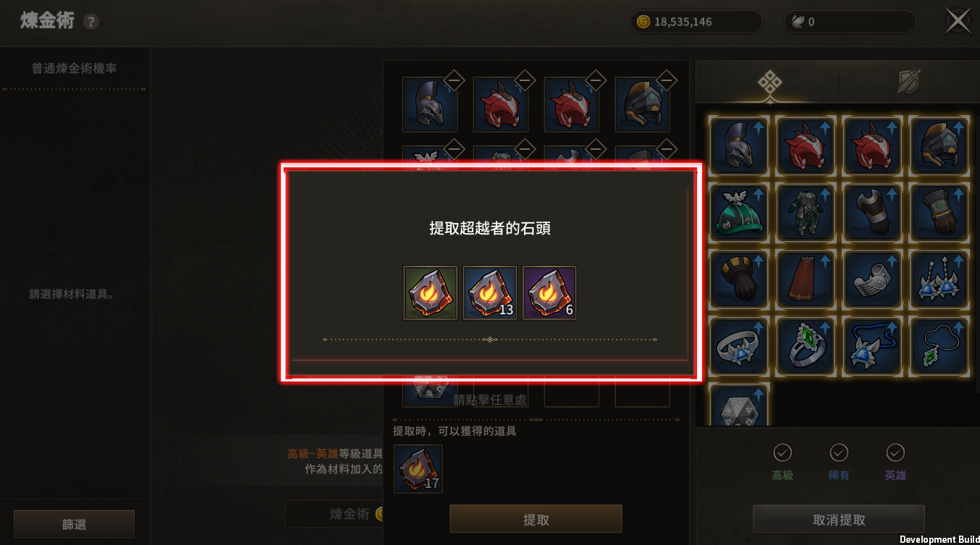Select the gray dice item in inventory
The height and width of the screenshot is (545, 980).
(739, 405)
